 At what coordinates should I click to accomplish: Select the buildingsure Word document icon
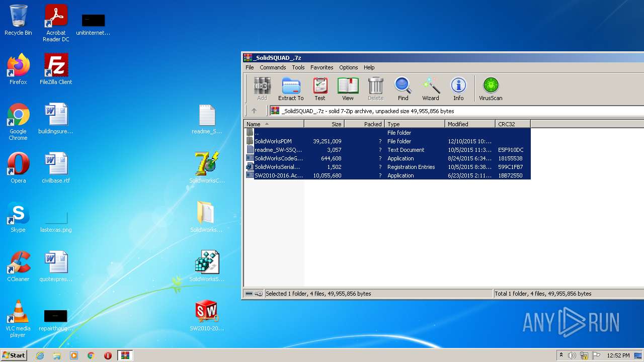click(x=56, y=119)
